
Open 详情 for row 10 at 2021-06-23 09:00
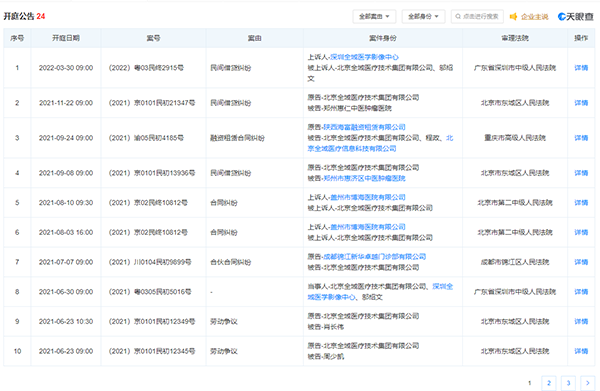[581, 351]
